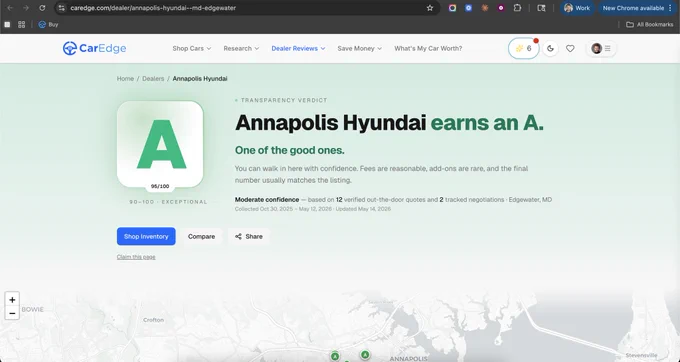Expand the Research menu
The width and height of the screenshot is (680, 362).
241,49
